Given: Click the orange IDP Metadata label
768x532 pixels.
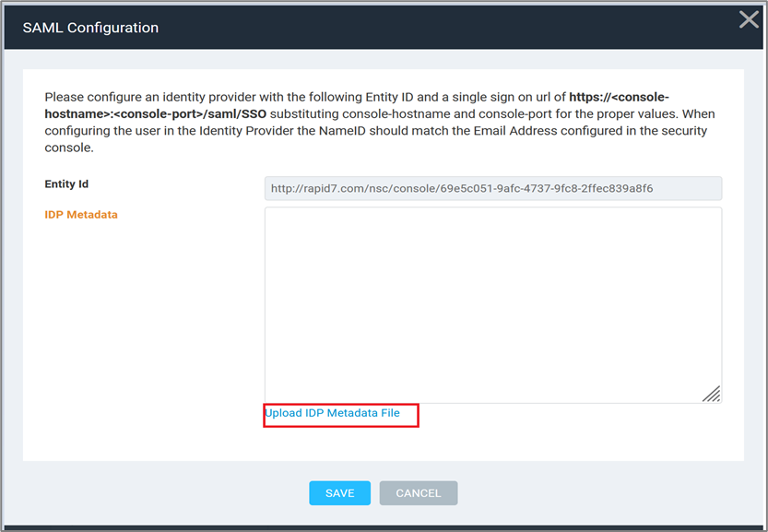Looking at the screenshot, I should pos(81,215).
